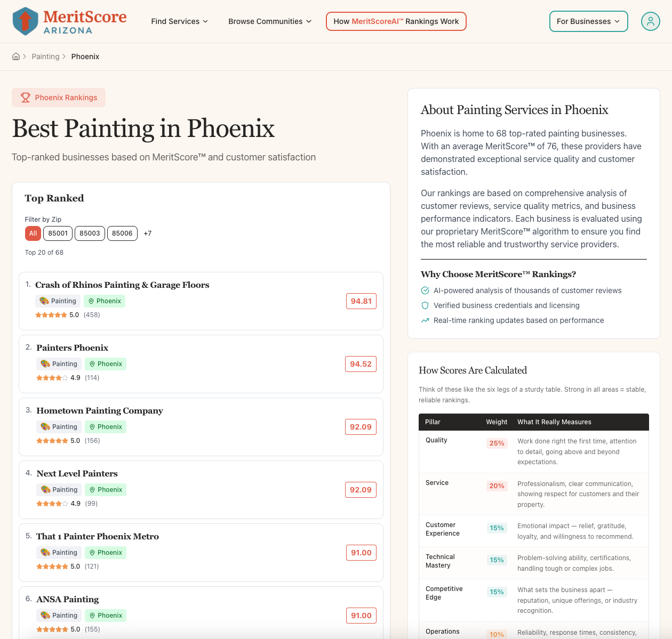
Task: Click the trophy icon in Phoenix Rankings badge
Action: pos(26,98)
